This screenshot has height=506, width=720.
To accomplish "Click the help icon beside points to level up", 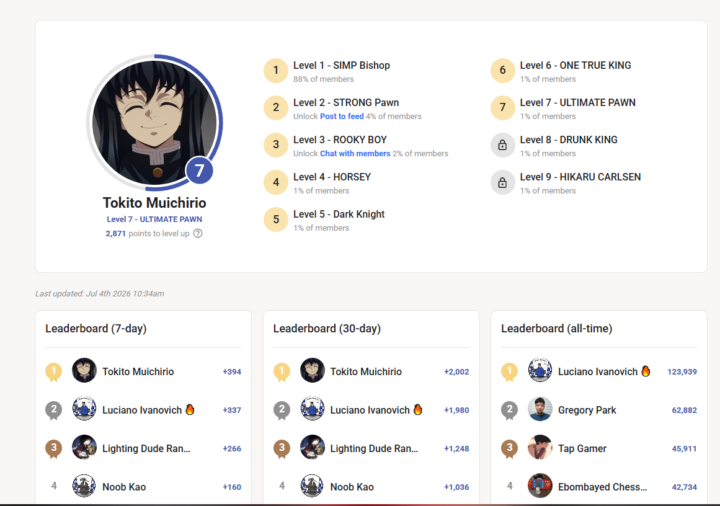I will pos(197,233).
